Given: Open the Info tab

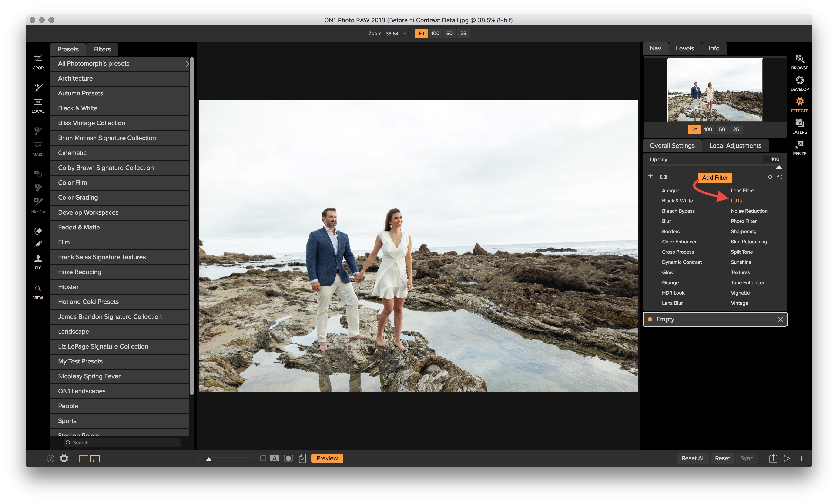Looking at the screenshot, I should [x=714, y=49].
